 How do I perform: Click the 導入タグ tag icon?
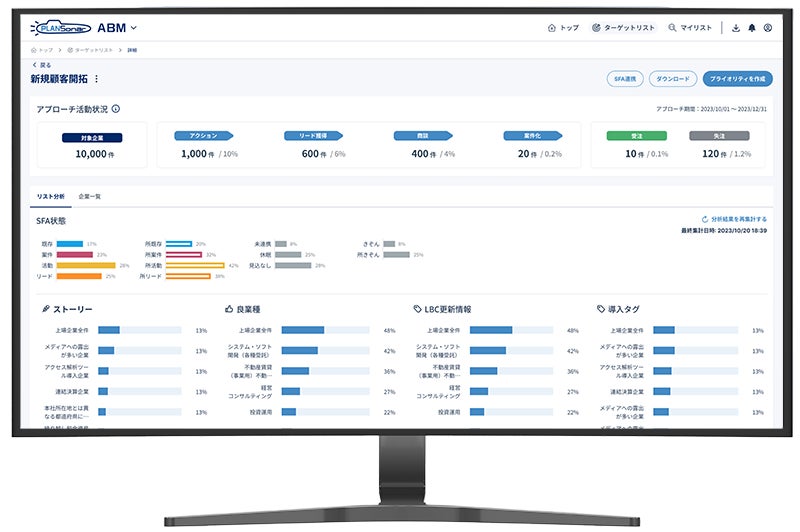[x=601, y=309]
